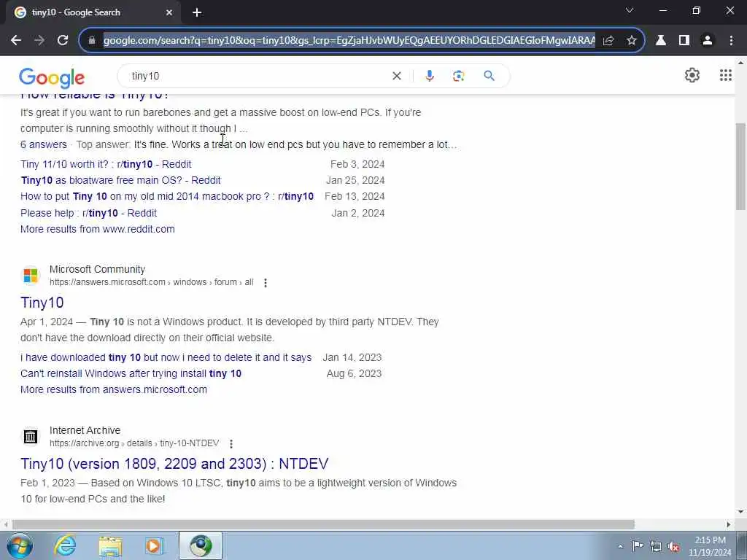This screenshot has width=747, height=560.
Task: Select the Chrome taskbar button
Action: click(x=201, y=545)
